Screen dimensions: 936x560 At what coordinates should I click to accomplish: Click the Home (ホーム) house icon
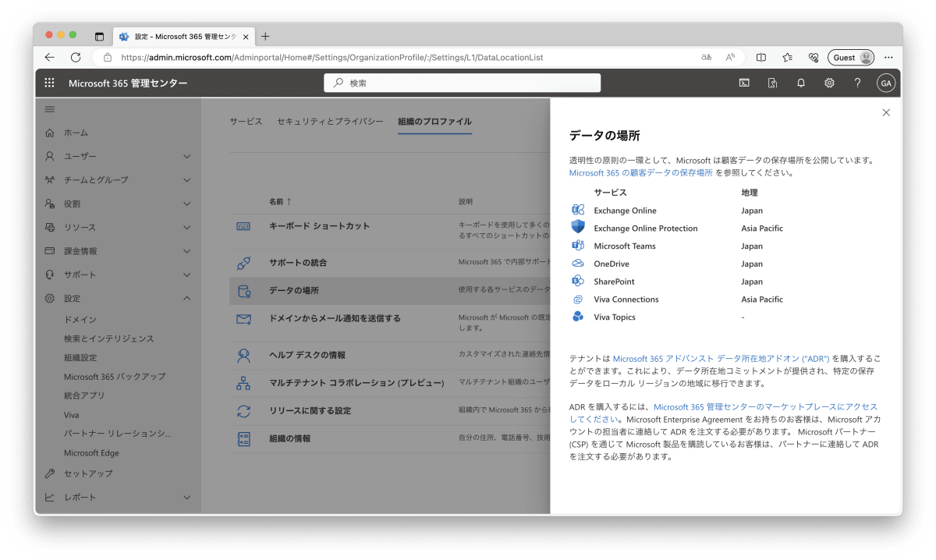point(50,133)
